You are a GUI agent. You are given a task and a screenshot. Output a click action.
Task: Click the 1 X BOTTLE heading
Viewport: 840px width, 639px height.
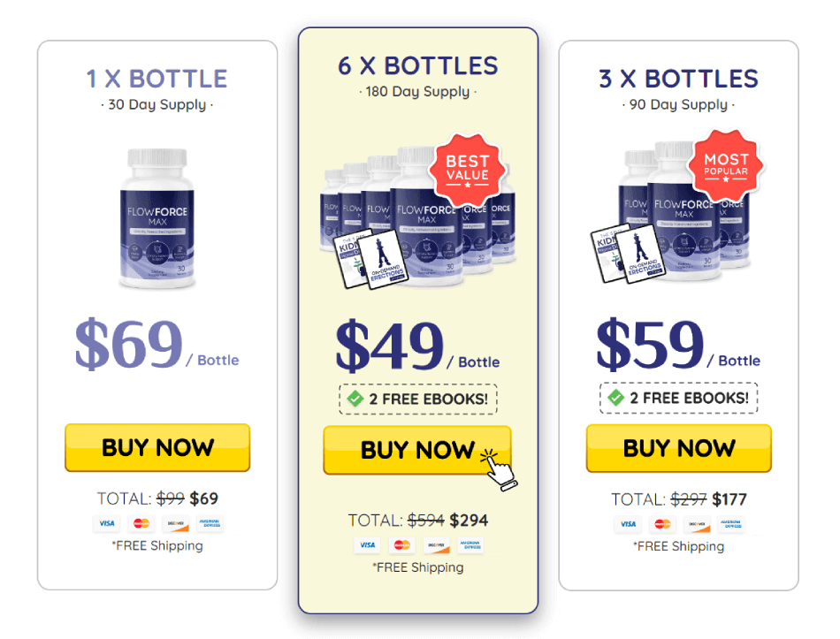(157, 79)
